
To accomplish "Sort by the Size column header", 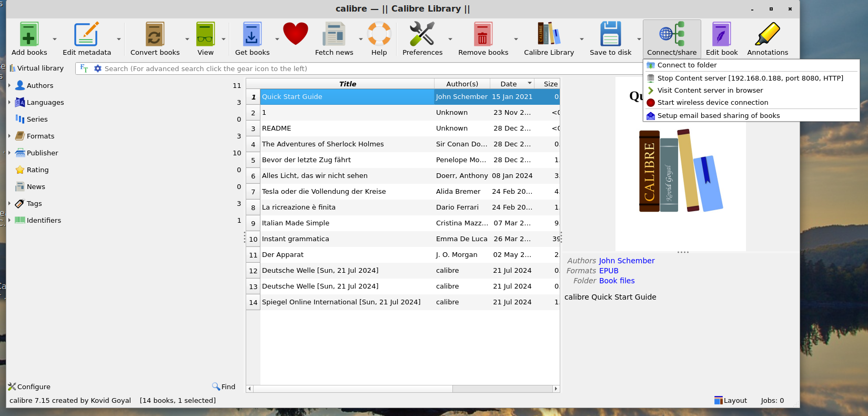I will click(547, 84).
